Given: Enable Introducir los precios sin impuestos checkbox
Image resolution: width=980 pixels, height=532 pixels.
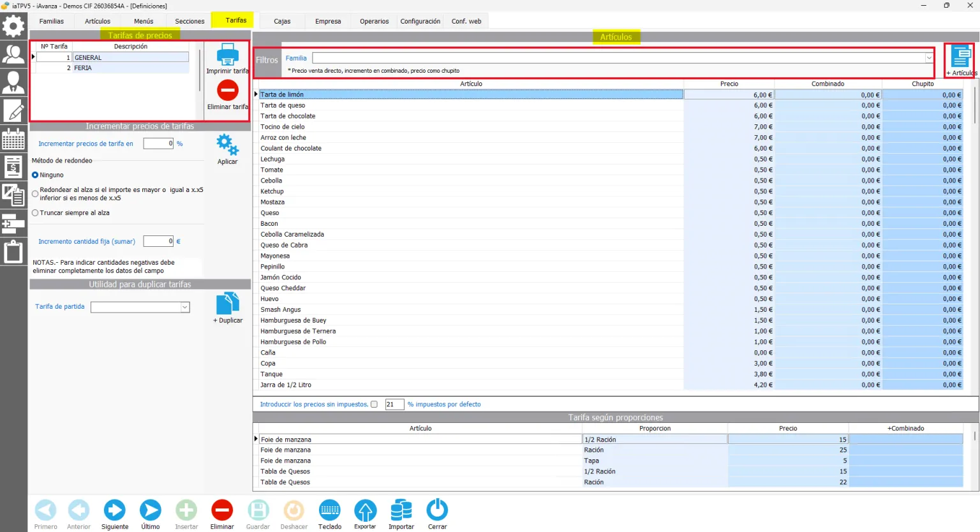Looking at the screenshot, I should [375, 404].
